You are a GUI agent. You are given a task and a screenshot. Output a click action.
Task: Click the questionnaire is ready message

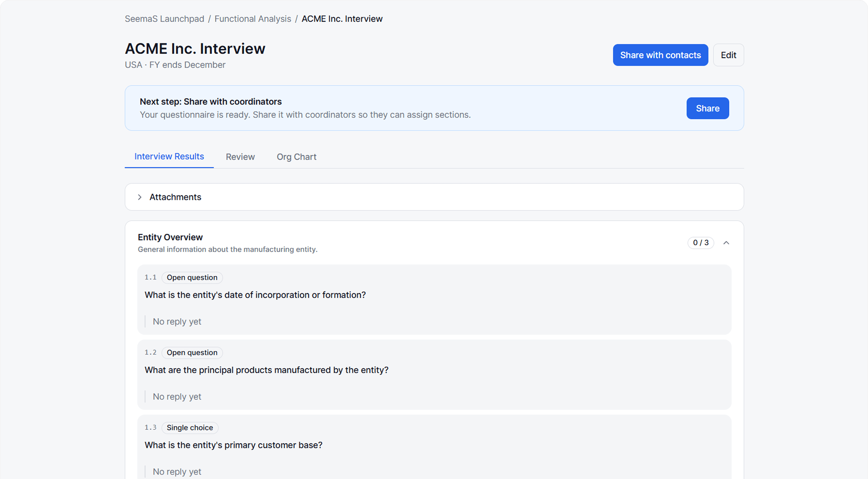(x=305, y=115)
